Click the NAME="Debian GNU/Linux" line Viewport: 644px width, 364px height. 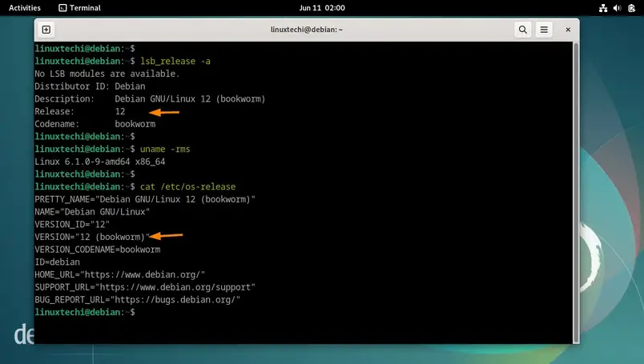pyautogui.click(x=92, y=212)
